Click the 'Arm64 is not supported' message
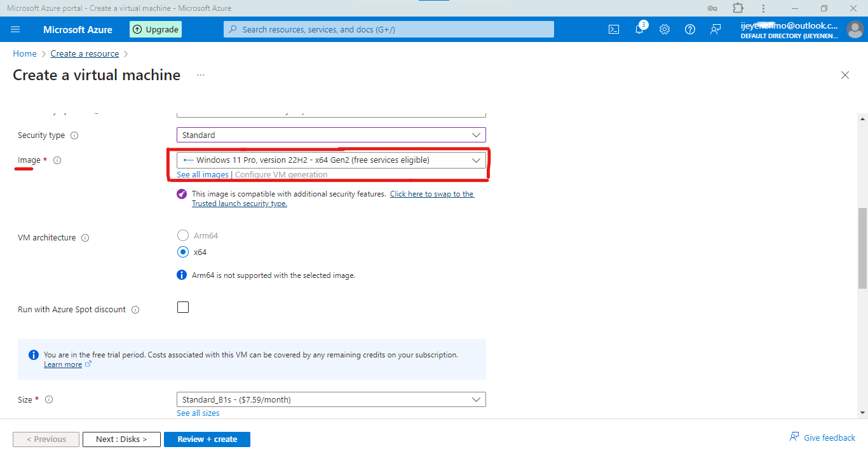This screenshot has height=463, width=868. (274, 275)
